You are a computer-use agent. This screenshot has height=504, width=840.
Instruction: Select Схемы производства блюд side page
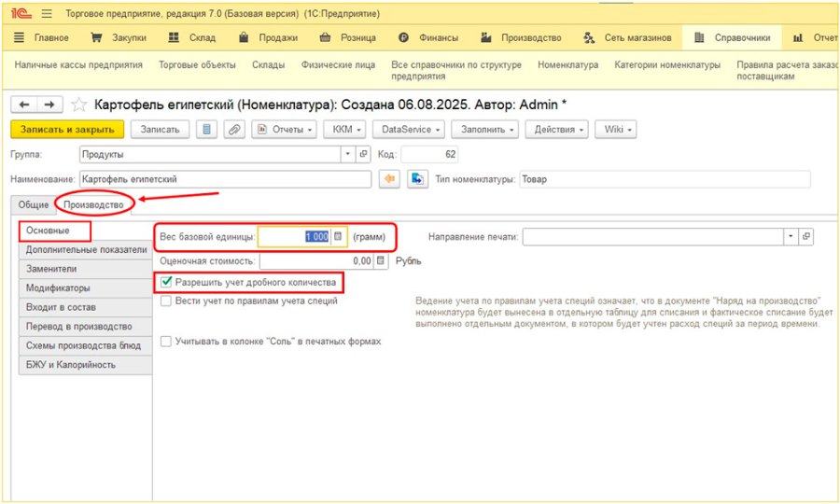[x=86, y=345]
